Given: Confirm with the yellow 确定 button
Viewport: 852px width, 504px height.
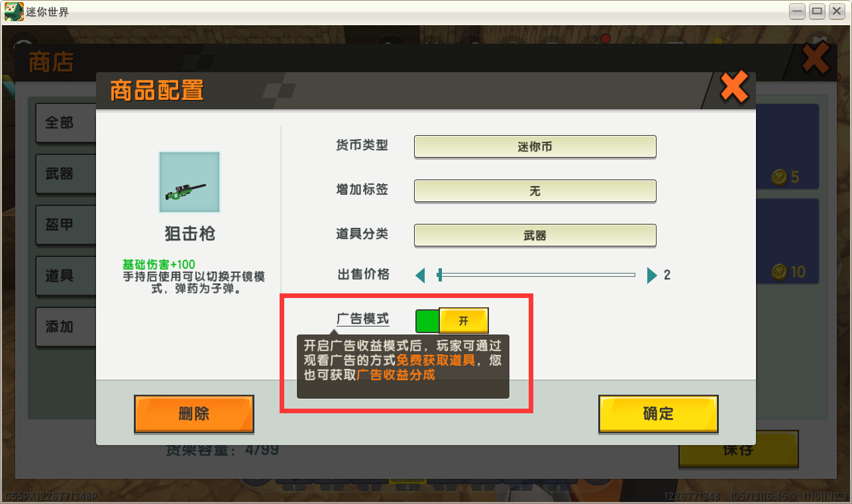Looking at the screenshot, I should (x=659, y=414).
